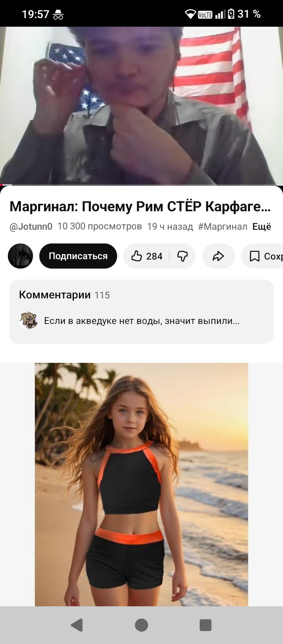Expand the Комментарии section
Viewport: 283px width, 644px height.
pyautogui.click(x=141, y=312)
